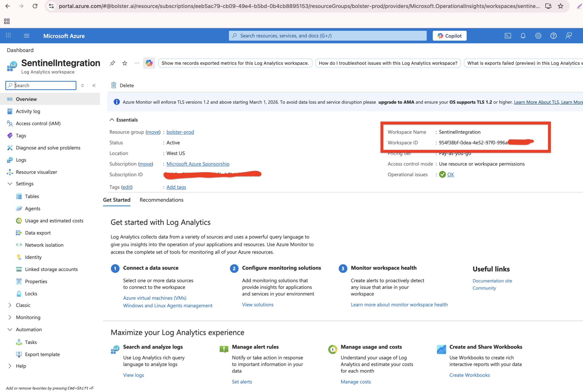
Task: Click the OK operational issues link
Action: (x=450, y=175)
